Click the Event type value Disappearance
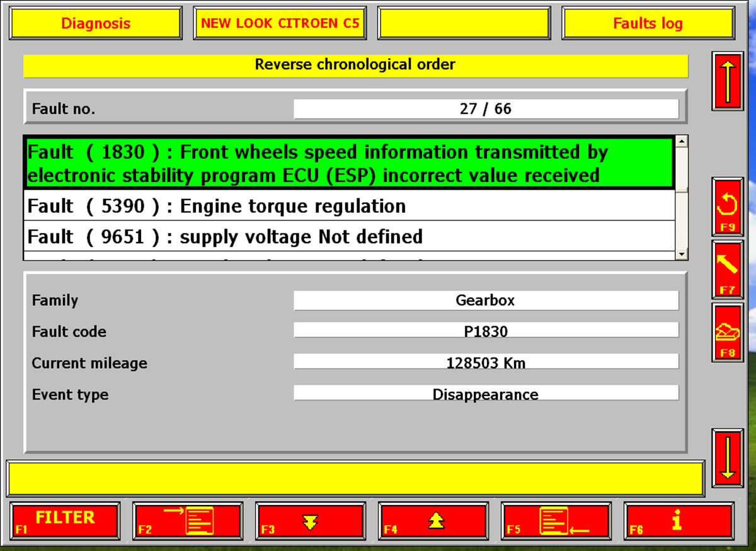The height and width of the screenshot is (551, 756). [486, 394]
